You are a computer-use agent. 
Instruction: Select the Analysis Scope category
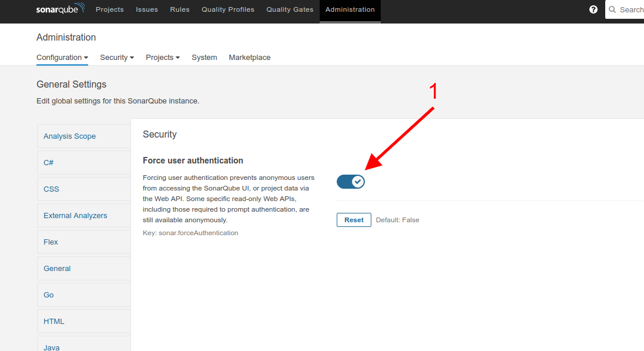tap(84, 136)
